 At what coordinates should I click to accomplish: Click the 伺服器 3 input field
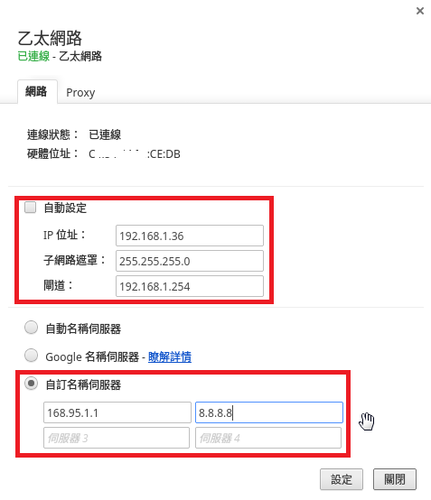coord(117,438)
